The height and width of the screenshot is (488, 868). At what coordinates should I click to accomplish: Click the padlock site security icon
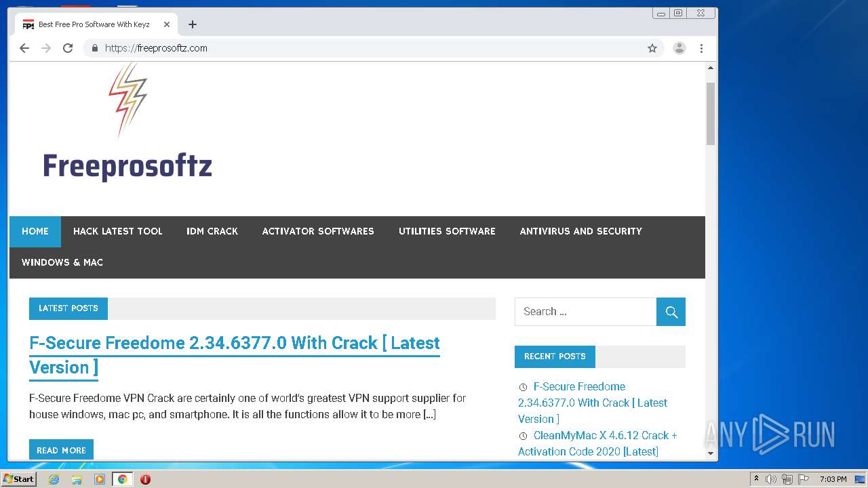[94, 48]
